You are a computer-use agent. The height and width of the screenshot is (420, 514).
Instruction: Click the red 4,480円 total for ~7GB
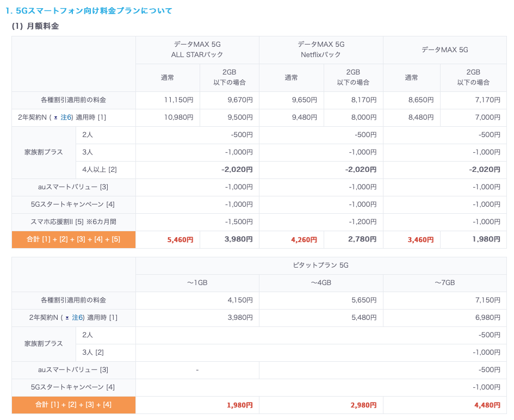click(487, 405)
